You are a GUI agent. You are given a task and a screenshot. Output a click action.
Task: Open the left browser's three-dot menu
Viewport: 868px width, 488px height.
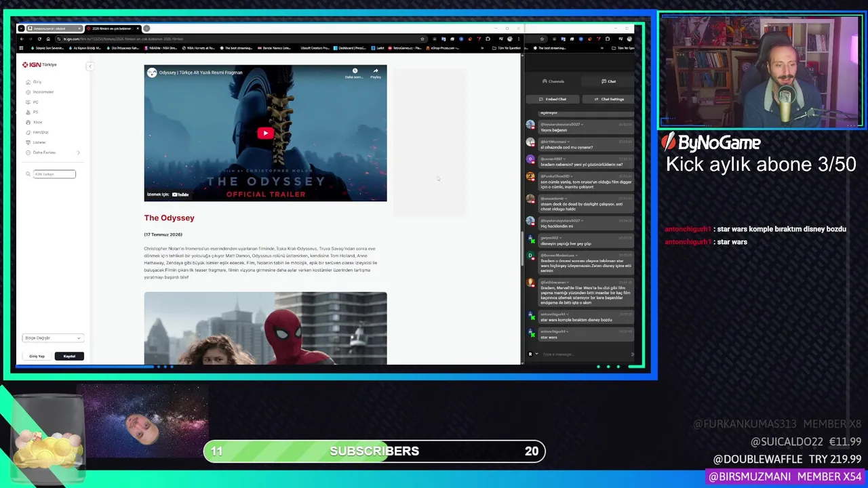pyautogui.click(x=519, y=39)
